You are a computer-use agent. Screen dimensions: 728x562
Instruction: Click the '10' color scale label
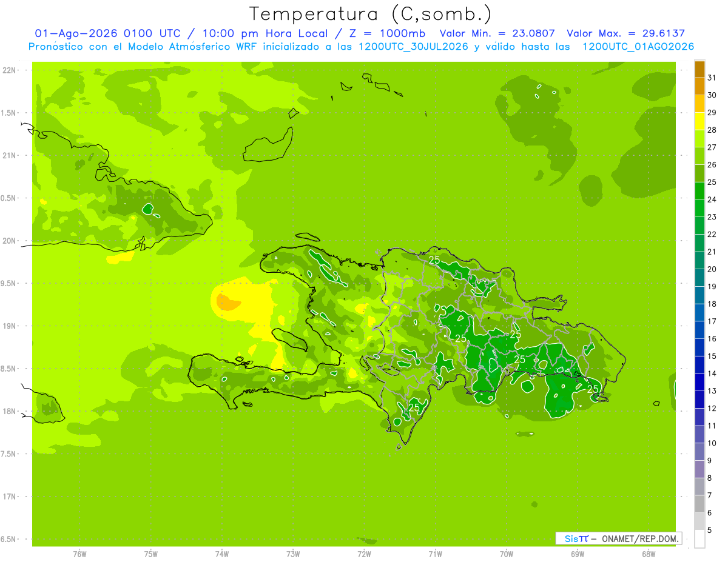(x=712, y=443)
